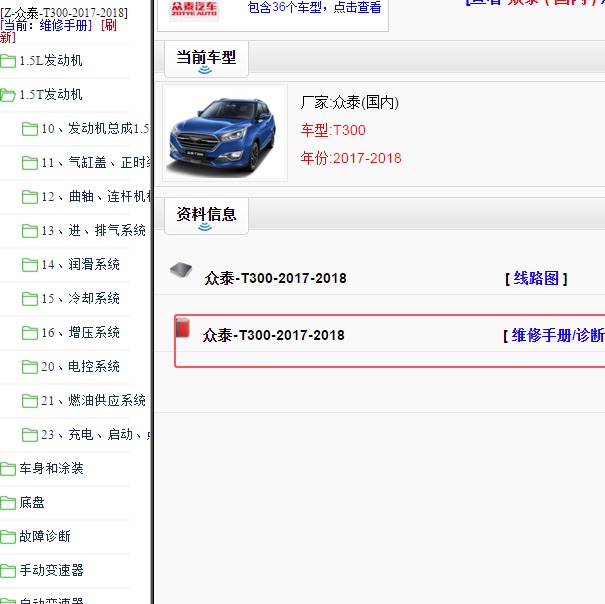Click the 车型:T300 text
The height and width of the screenshot is (604, 605).
click(x=333, y=130)
